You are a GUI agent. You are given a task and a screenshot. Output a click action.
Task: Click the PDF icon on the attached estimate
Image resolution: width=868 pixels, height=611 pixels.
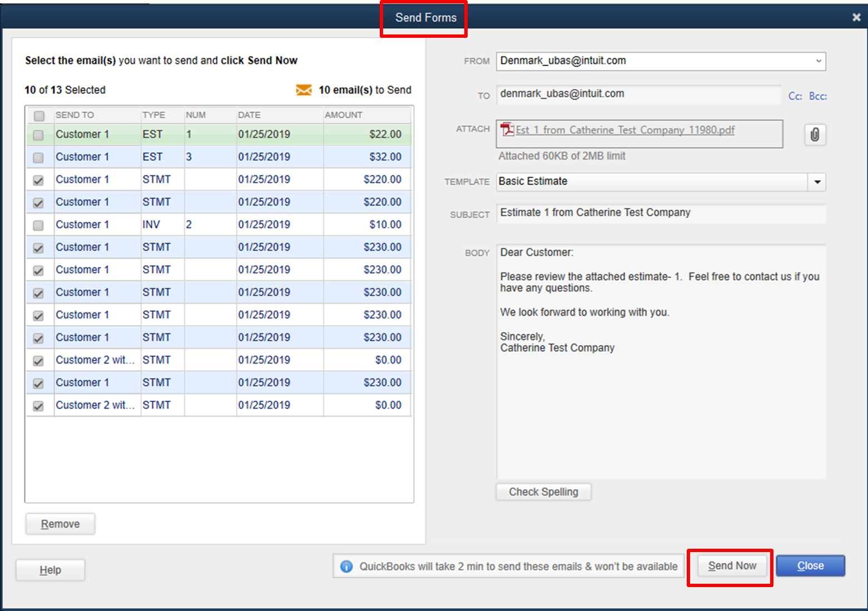click(507, 130)
